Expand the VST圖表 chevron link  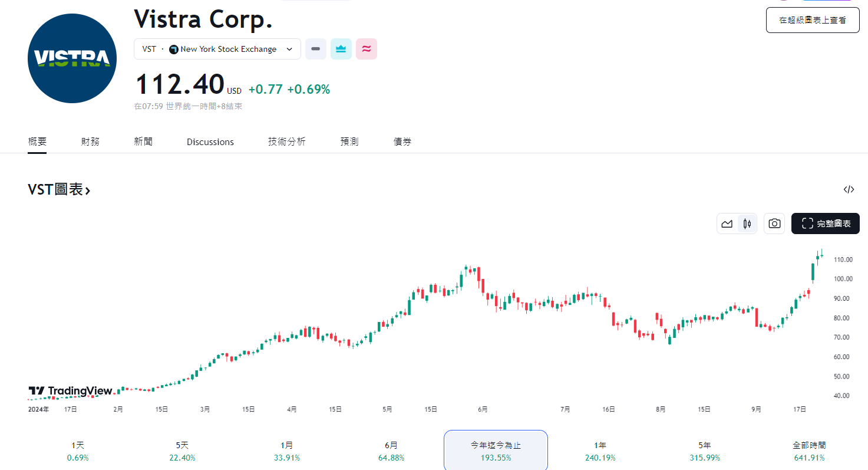pyautogui.click(x=90, y=189)
